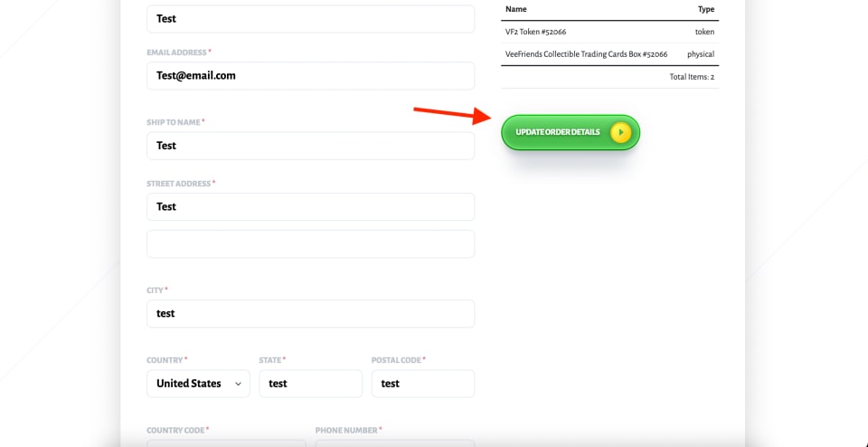Click the empty second street address line
The height and width of the screenshot is (447, 868).
(310, 244)
